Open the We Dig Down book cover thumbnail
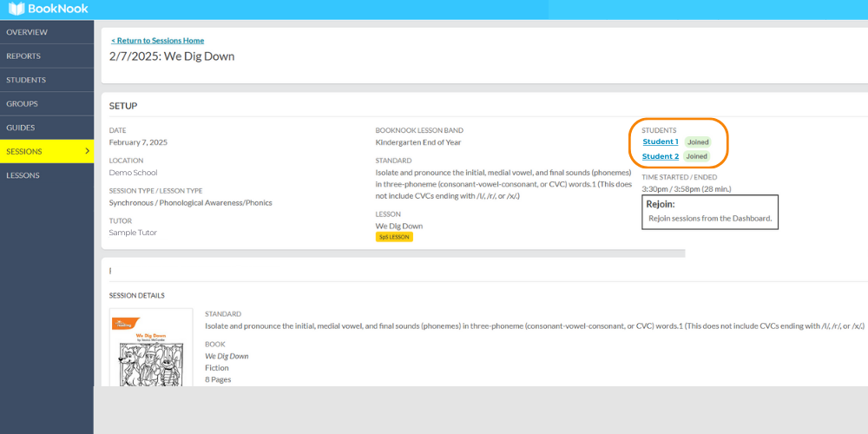Screen dimensions: 868x434 click(x=150, y=348)
